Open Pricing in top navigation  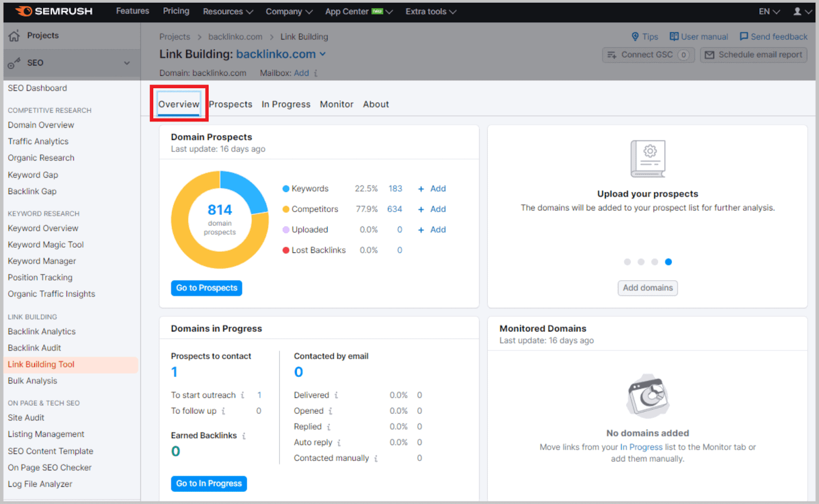[176, 11]
